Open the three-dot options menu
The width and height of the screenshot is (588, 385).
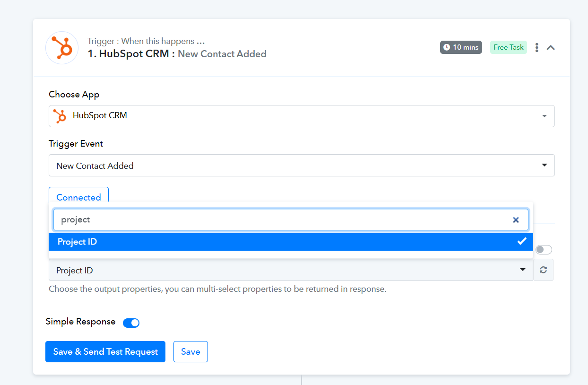[536, 47]
